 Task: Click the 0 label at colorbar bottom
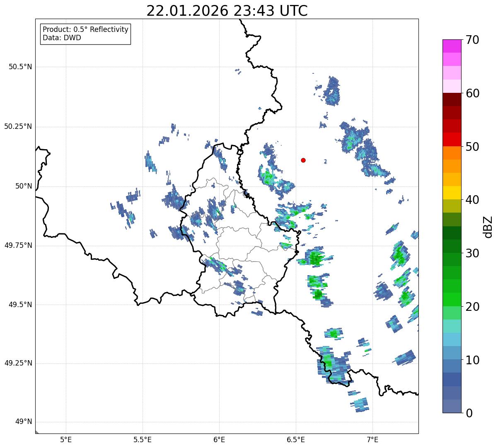coord(468,413)
